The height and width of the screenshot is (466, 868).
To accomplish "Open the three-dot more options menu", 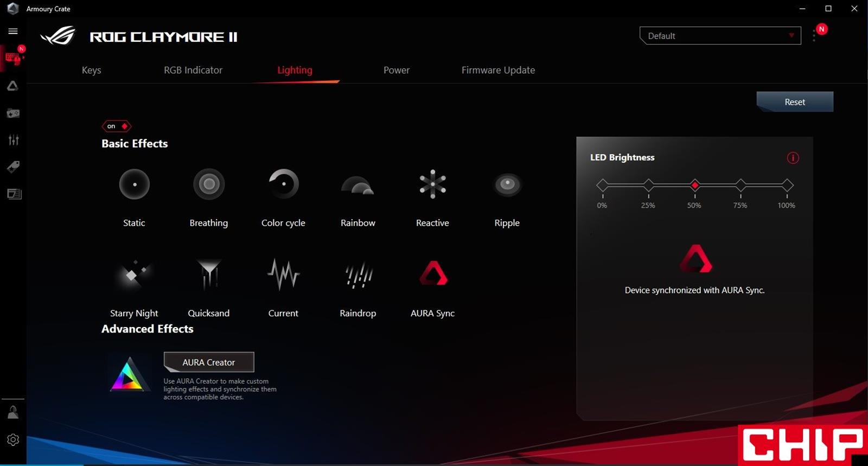I will tap(814, 36).
